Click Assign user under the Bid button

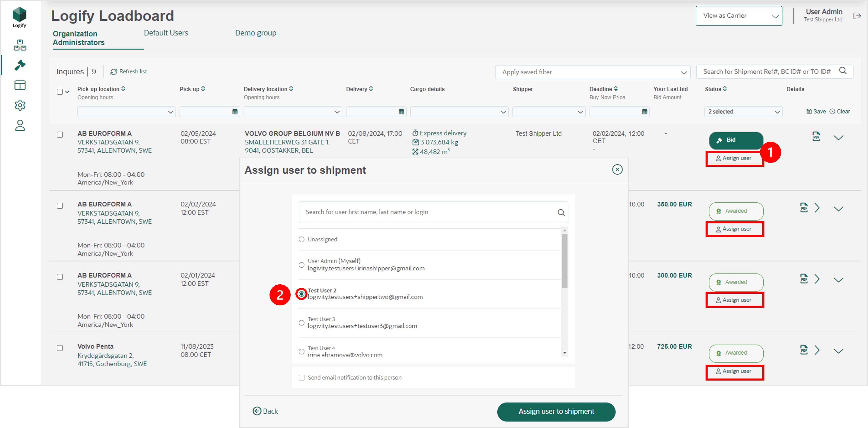(734, 158)
